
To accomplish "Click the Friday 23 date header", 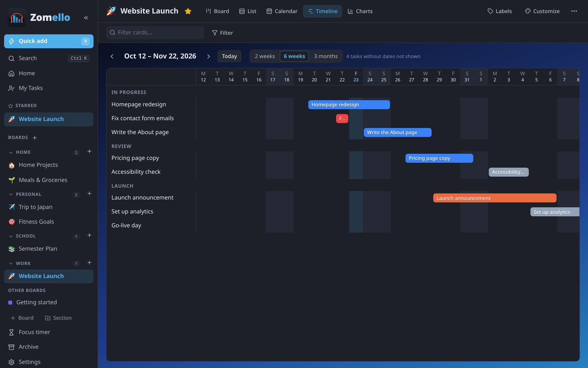I will tap(356, 77).
